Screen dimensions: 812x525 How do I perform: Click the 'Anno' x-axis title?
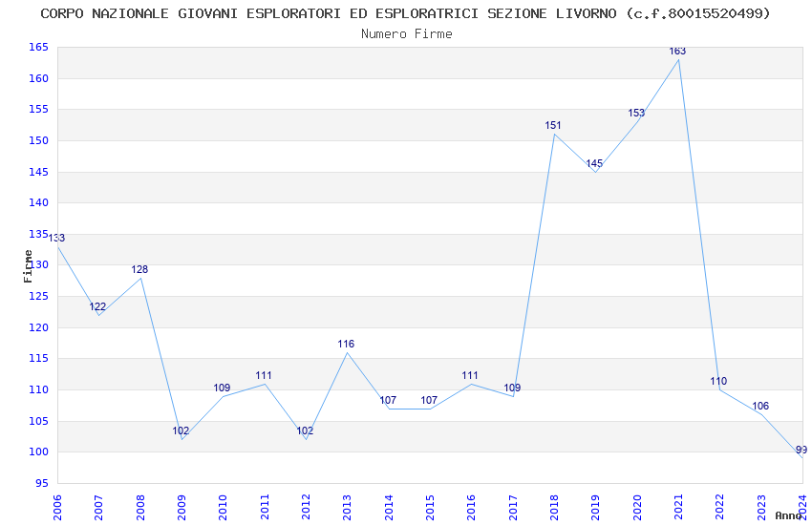788,515
